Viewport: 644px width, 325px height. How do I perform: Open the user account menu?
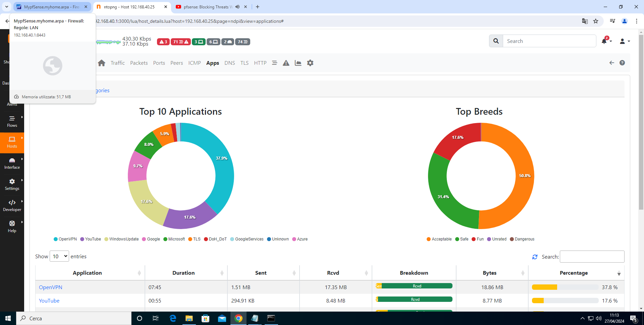(625, 41)
